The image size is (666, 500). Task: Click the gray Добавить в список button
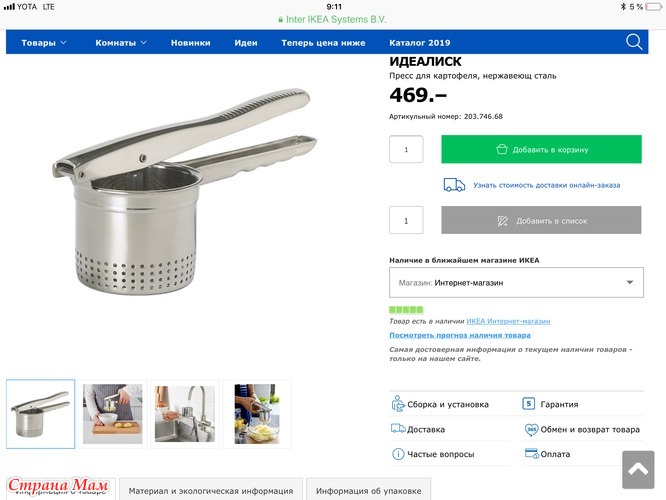(x=541, y=220)
